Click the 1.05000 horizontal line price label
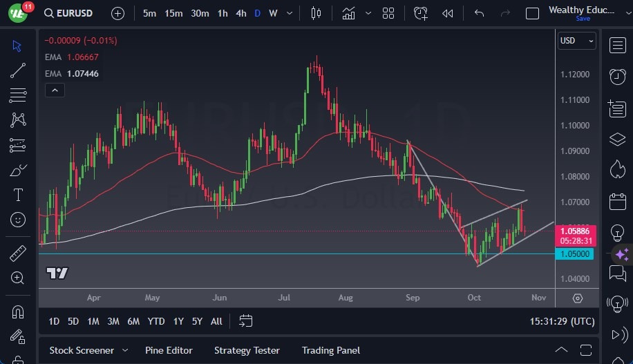 (x=574, y=254)
